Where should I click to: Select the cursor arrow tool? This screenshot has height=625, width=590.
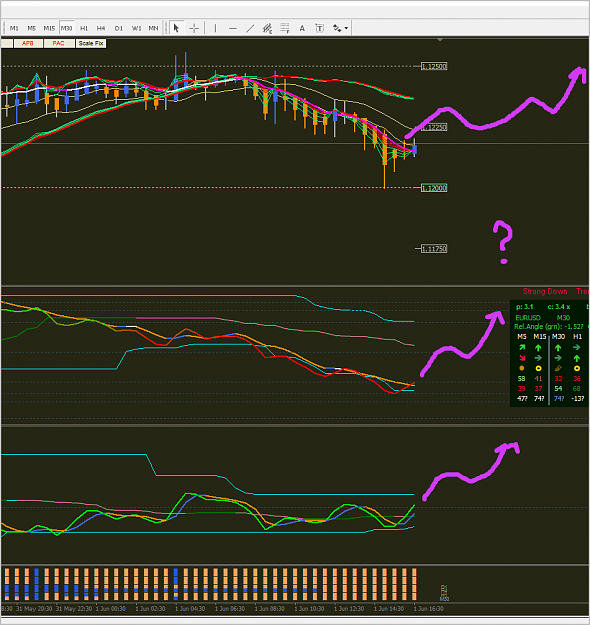click(x=176, y=28)
